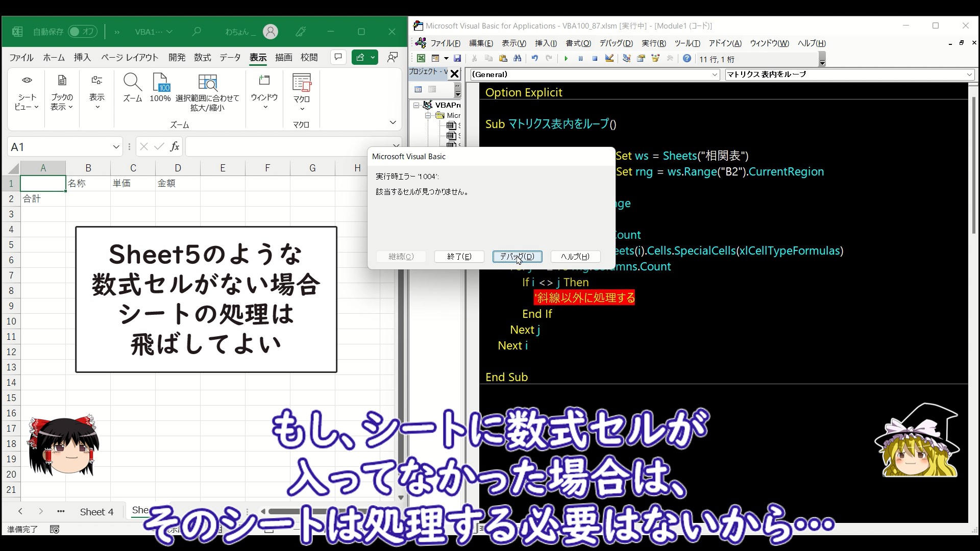Click the Save icon in VBA toolbar
This screenshot has width=980, height=551.
coord(457,59)
